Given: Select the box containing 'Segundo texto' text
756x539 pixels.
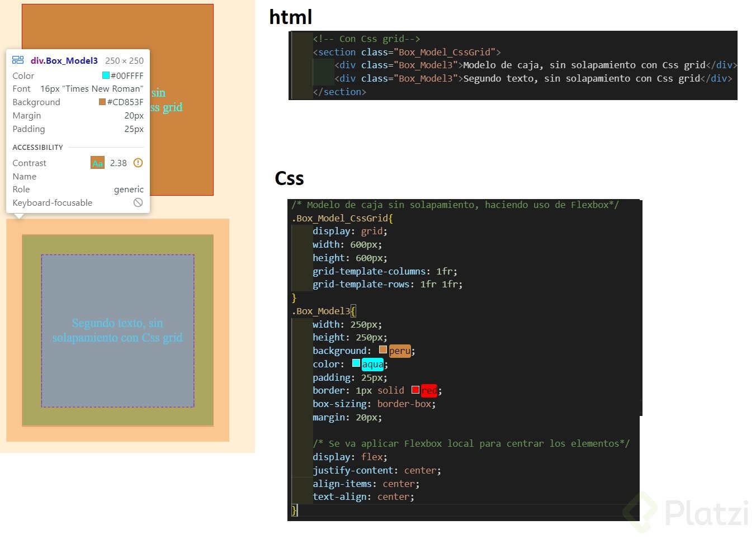Looking at the screenshot, I should (x=117, y=330).
